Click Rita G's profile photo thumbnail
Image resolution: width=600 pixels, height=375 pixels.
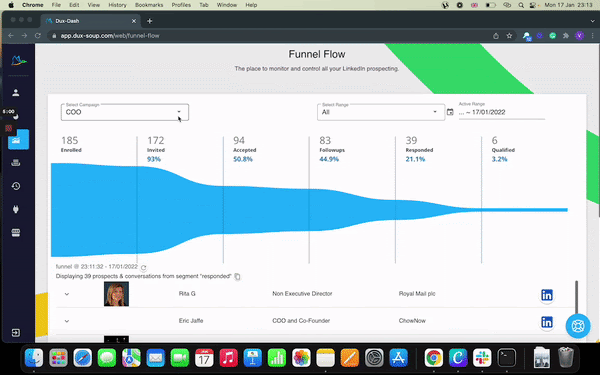116,294
